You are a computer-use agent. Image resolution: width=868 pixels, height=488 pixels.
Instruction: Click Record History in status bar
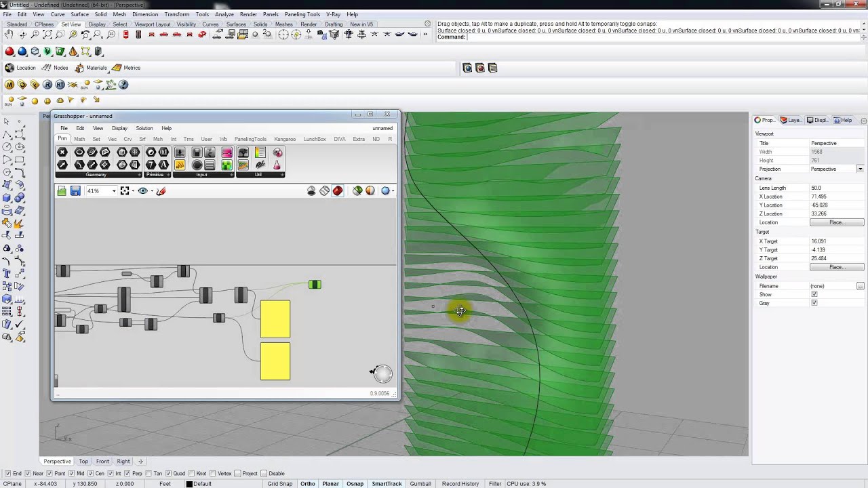tap(460, 484)
